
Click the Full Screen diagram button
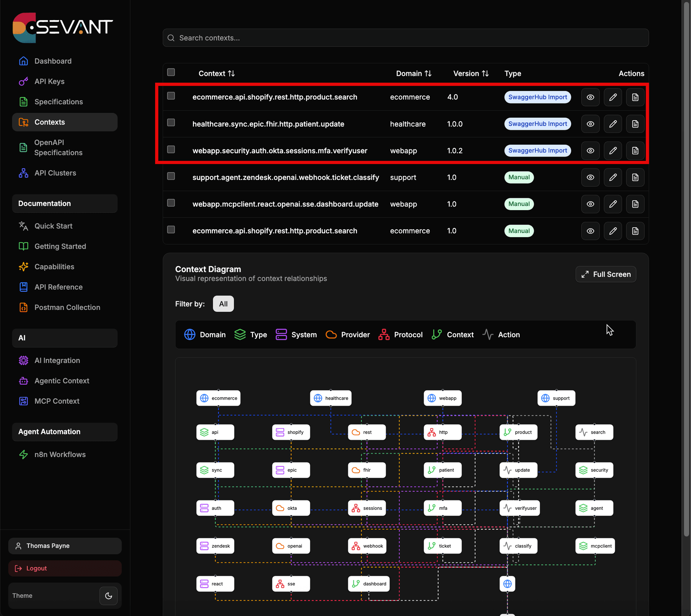(606, 274)
